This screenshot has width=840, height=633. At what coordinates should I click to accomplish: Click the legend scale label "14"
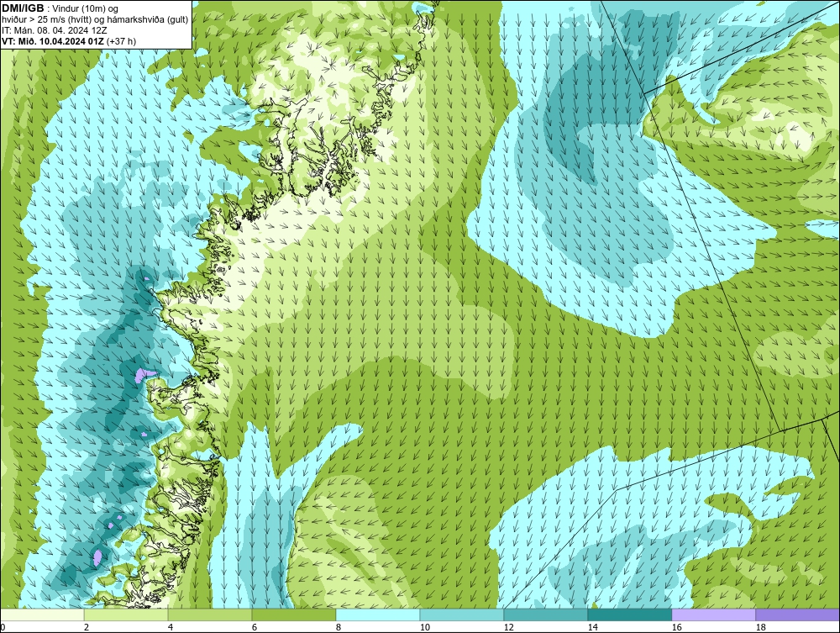(592, 627)
